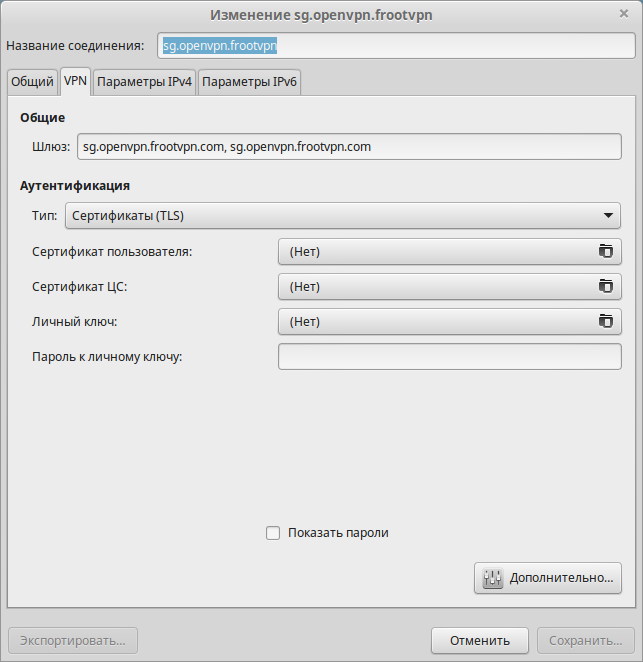Click the Шлюз gateway input field

click(x=349, y=146)
